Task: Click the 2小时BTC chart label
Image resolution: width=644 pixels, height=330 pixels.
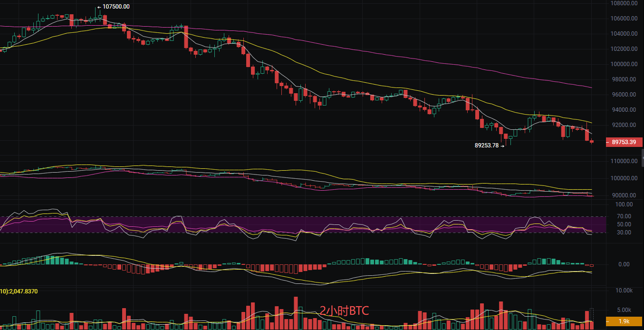Action: tap(344, 311)
